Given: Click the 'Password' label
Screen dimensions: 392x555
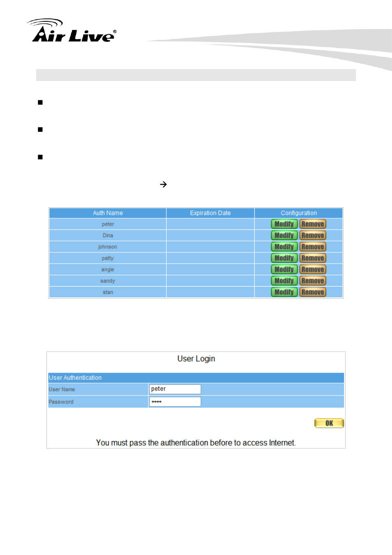Looking at the screenshot, I should [x=61, y=402].
